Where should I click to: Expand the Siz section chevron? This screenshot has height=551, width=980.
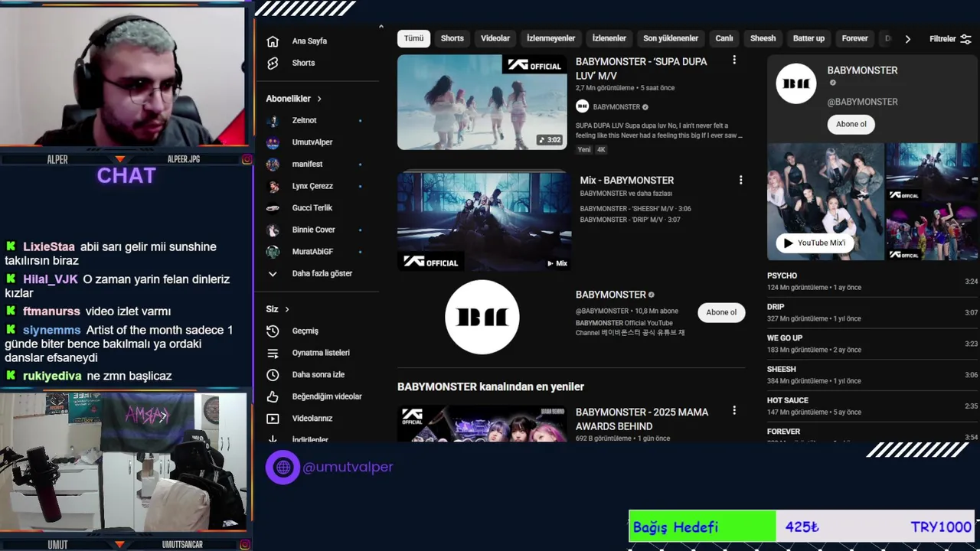point(287,309)
